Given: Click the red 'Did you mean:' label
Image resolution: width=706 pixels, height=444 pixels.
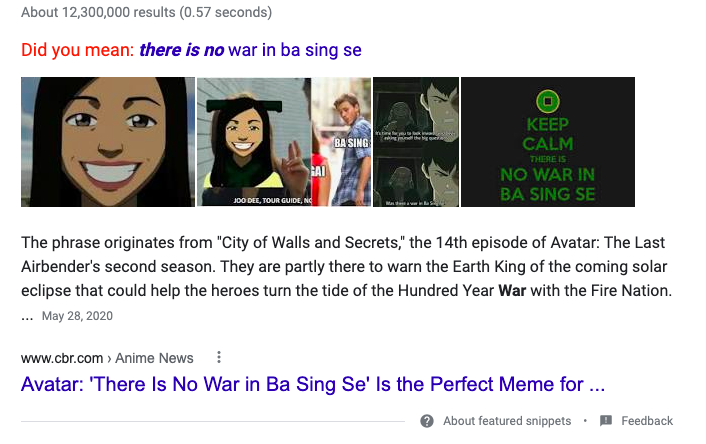Looking at the screenshot, I should [77, 49].
